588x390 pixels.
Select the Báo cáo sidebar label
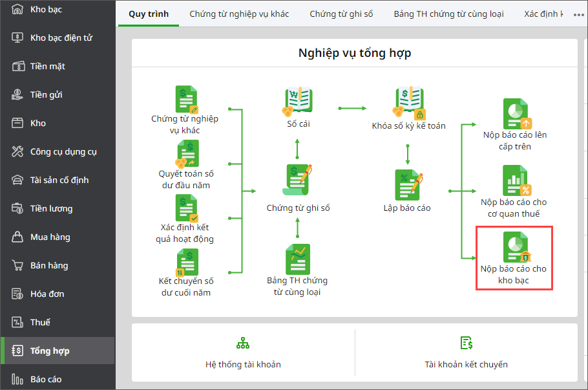coord(46,380)
